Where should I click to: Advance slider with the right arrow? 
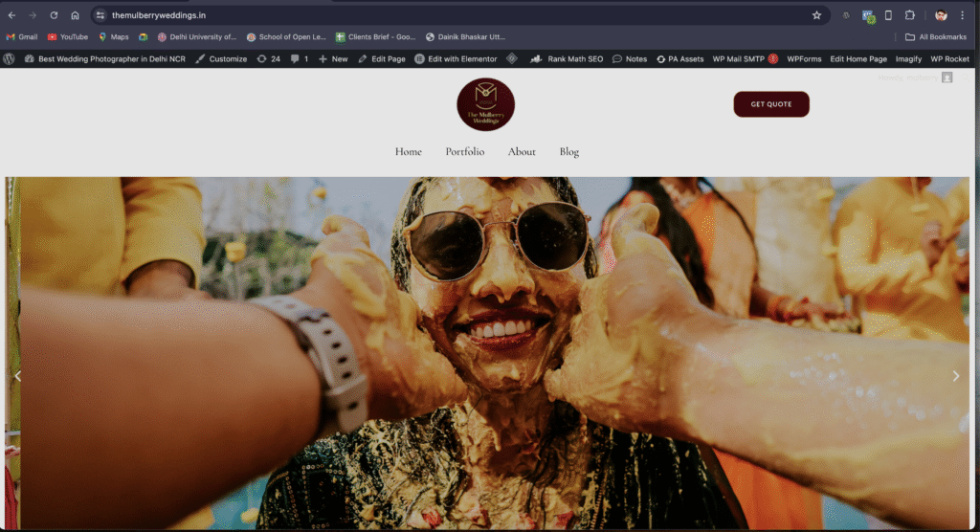click(x=955, y=376)
